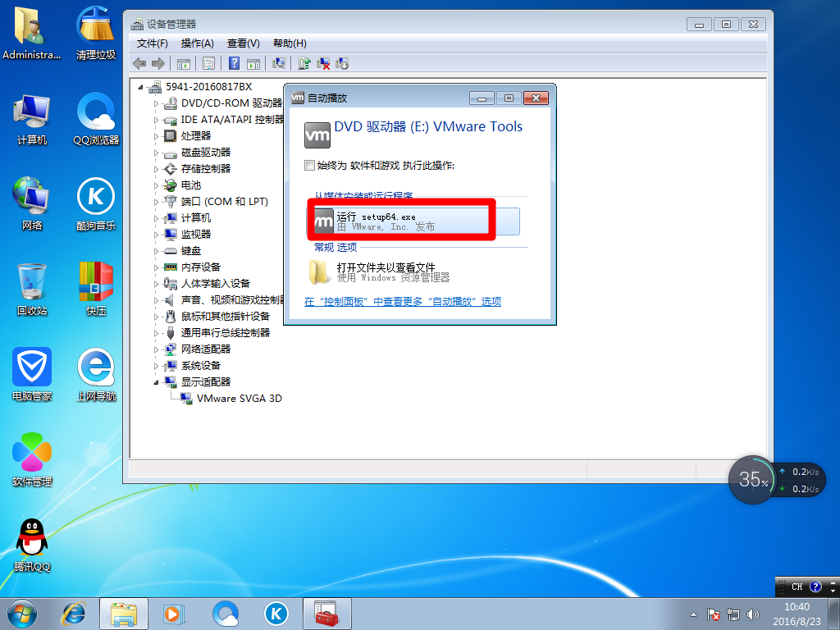Expand the 磁盘驱动器 node
This screenshot has height=630, width=840.
click(x=157, y=153)
